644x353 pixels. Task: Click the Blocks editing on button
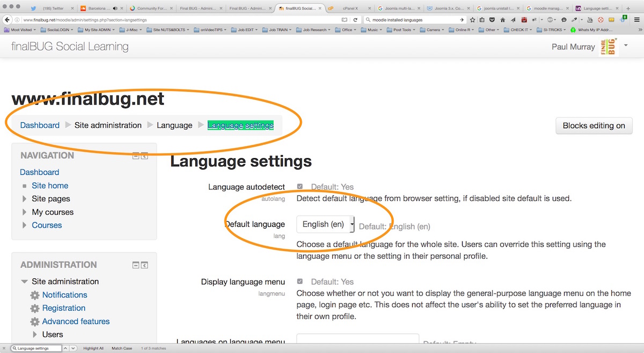pos(594,126)
